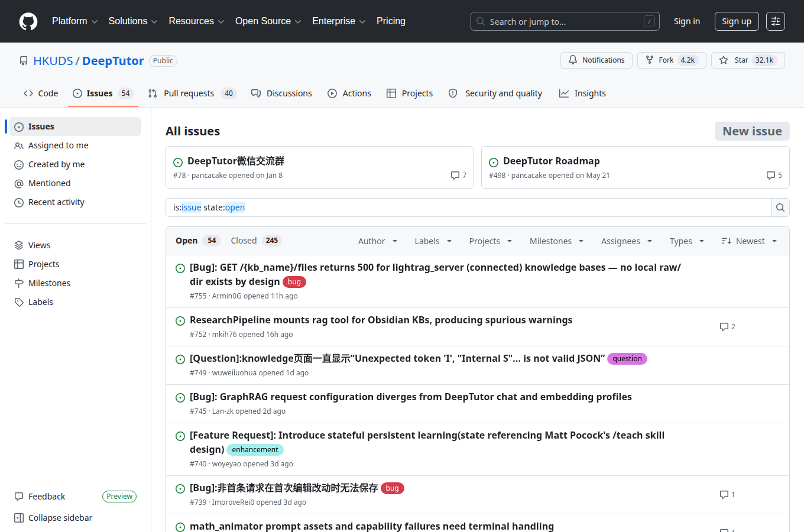Viewport: 804px width, 532px height.
Task: Expand the Author filter dropdown
Action: [378, 241]
